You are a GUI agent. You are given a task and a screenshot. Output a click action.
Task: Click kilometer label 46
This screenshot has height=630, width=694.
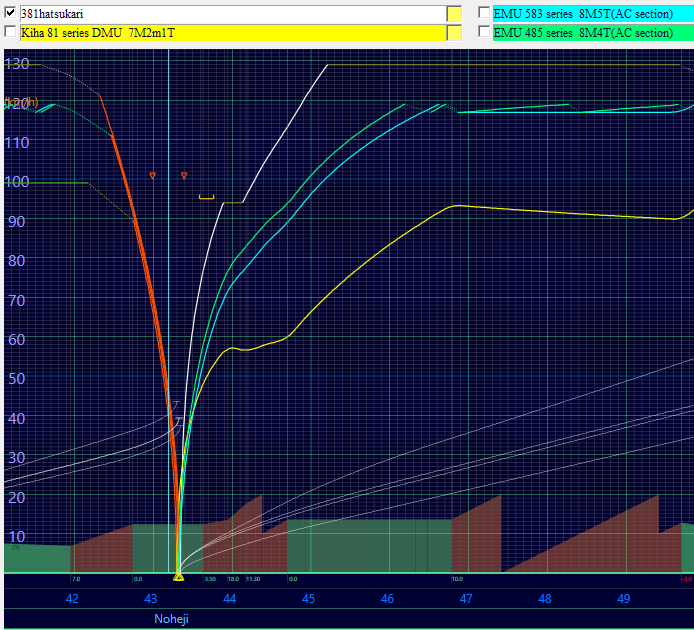coord(387,599)
